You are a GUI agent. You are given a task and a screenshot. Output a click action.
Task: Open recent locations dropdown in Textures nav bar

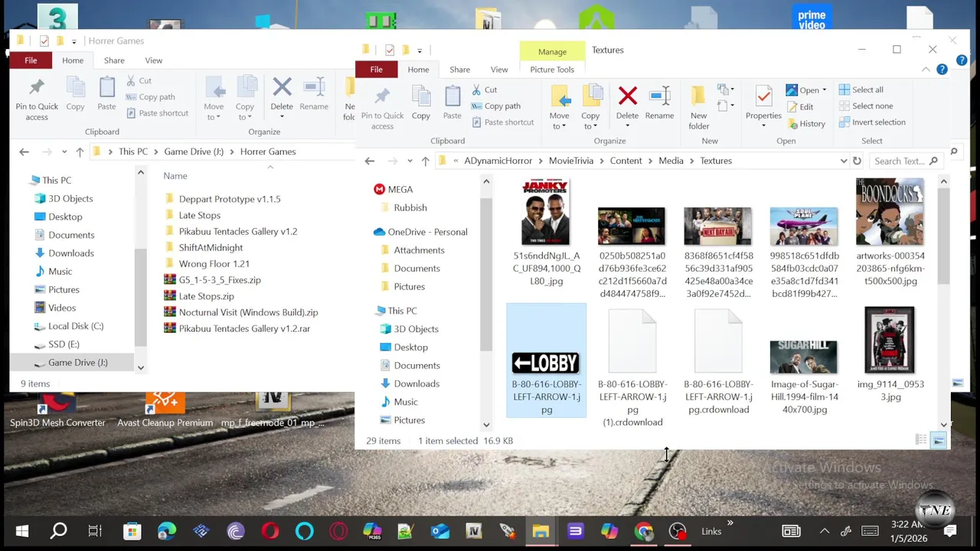pyautogui.click(x=410, y=161)
